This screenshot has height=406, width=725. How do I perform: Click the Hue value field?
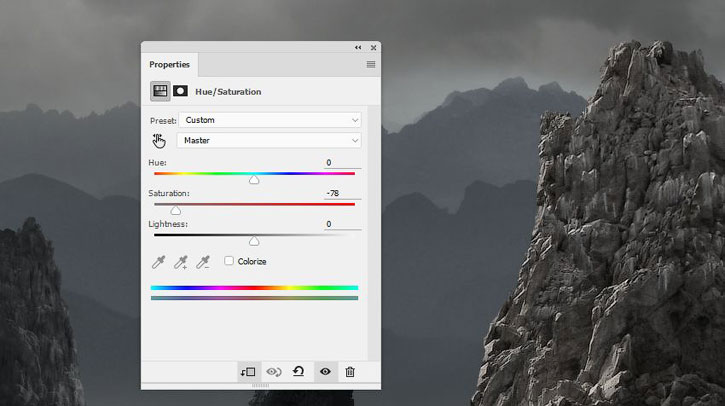[342, 163]
